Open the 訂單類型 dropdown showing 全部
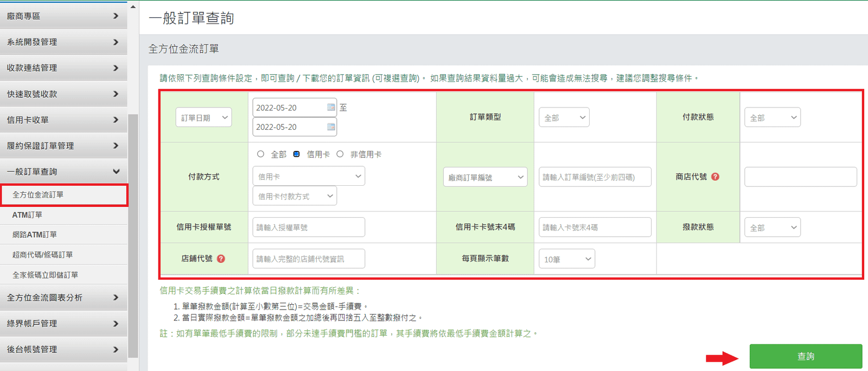The image size is (868, 371). (564, 117)
